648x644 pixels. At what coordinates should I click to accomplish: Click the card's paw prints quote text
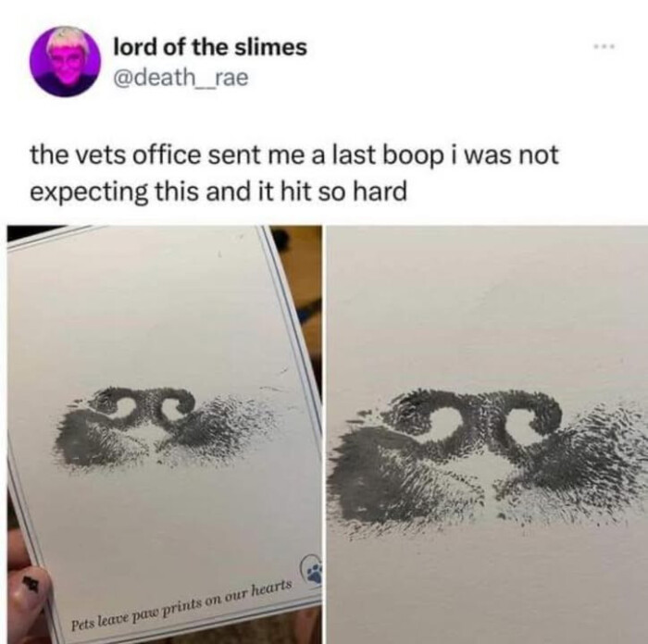coord(181,602)
